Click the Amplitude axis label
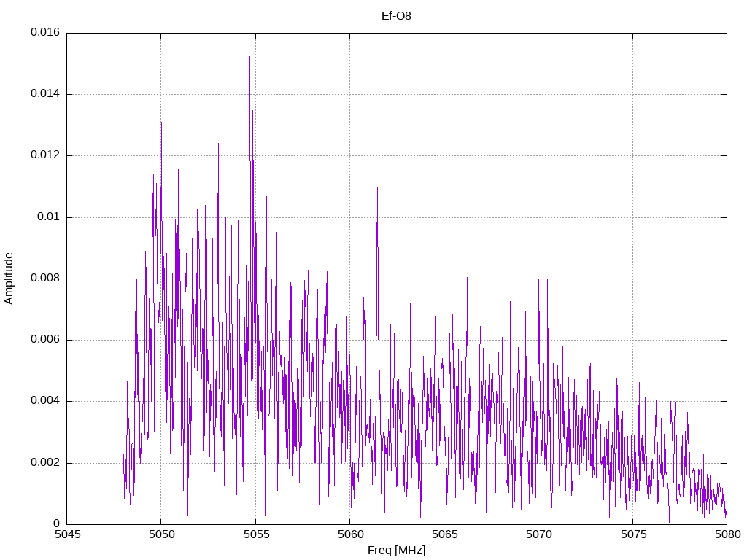 (x=9, y=279)
